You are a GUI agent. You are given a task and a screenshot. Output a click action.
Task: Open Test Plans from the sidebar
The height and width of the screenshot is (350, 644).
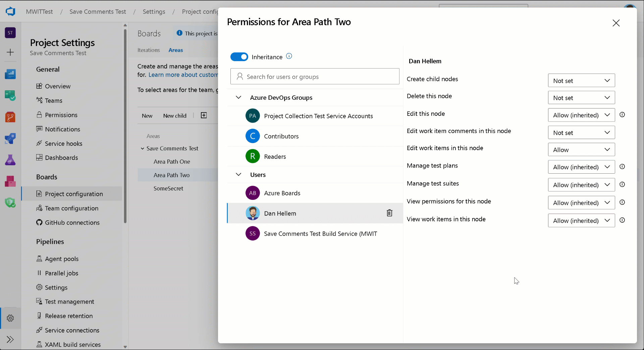click(x=10, y=160)
